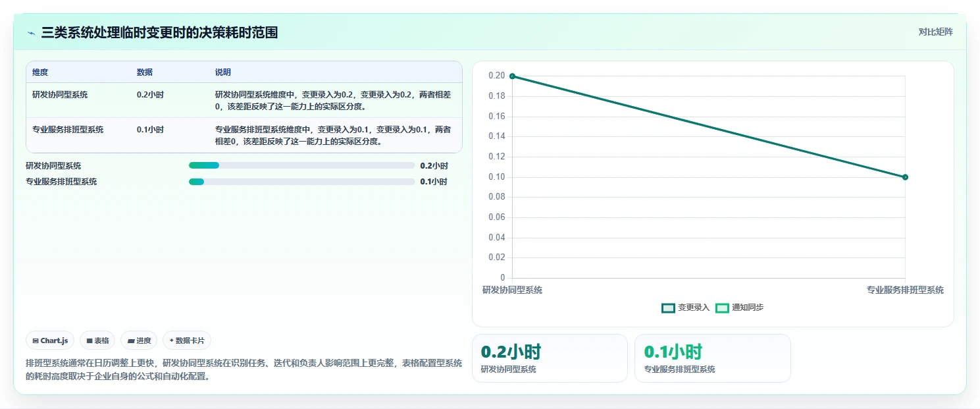Click the 0.1小时 progress bar value label

(x=434, y=182)
